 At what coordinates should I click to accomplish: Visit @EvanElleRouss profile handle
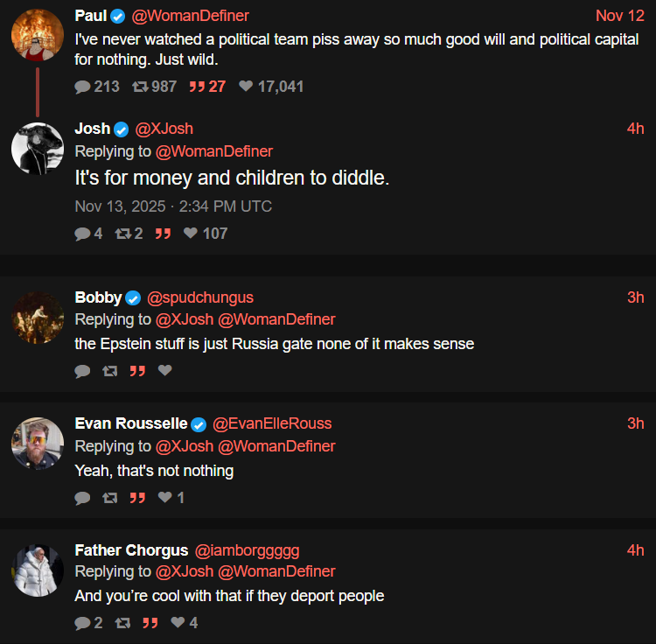[272, 424]
